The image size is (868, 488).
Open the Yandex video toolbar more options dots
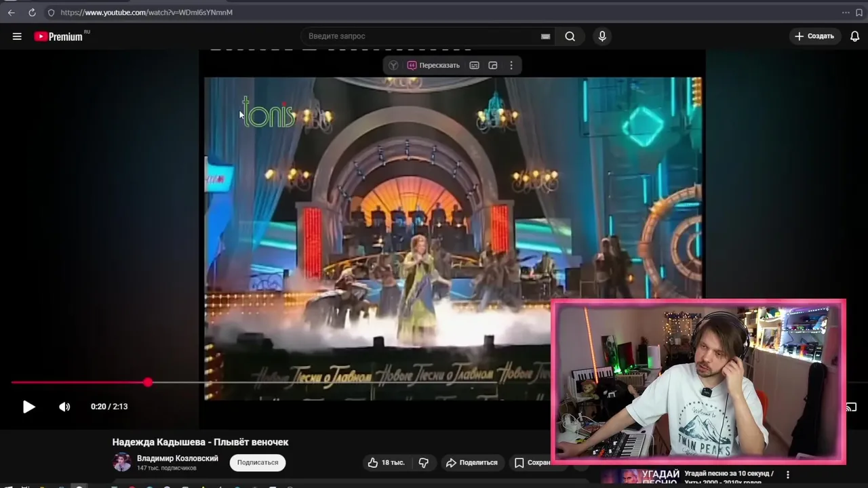[x=511, y=65]
